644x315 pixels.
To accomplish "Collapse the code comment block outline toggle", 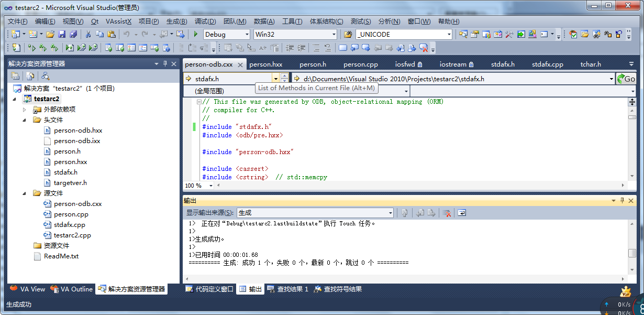I will pyautogui.click(x=199, y=102).
